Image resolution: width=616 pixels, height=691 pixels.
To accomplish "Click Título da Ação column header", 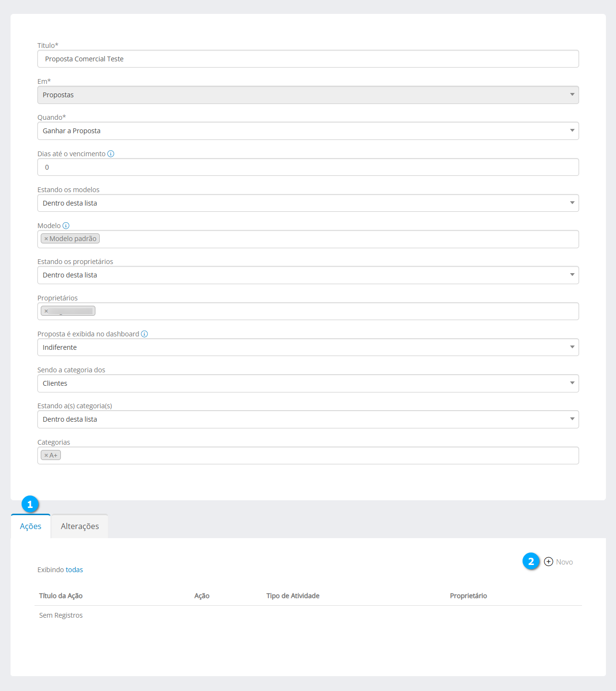I will pos(61,596).
